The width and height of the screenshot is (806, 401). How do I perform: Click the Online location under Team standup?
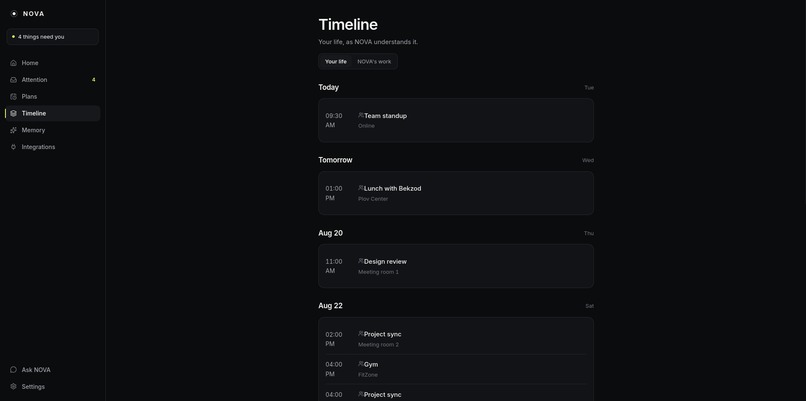tap(367, 126)
